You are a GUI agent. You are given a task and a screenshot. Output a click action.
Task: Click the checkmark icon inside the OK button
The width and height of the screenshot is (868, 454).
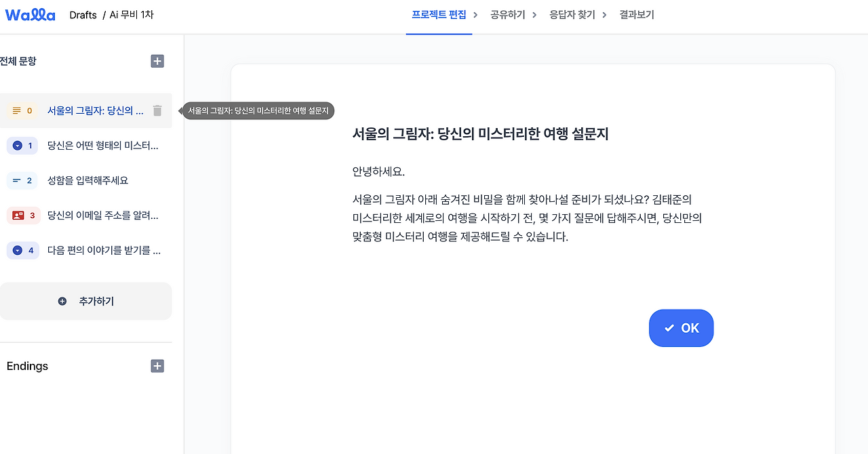670,328
